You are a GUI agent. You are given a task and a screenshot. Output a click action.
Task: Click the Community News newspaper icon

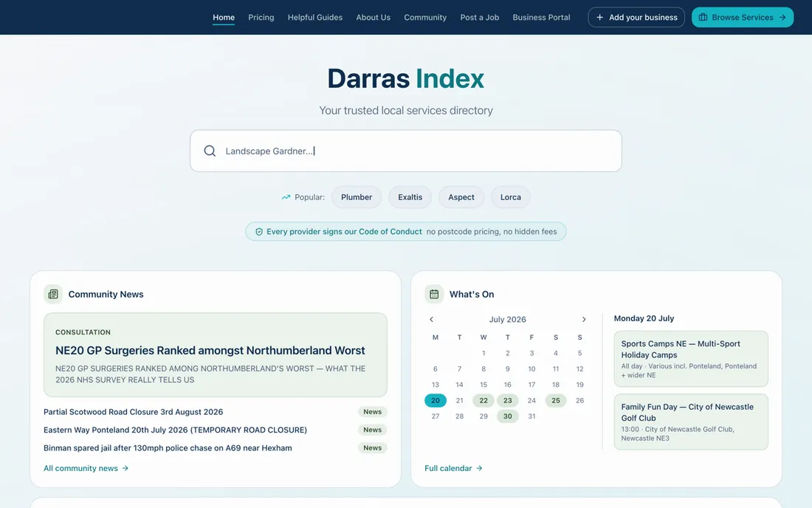point(53,294)
